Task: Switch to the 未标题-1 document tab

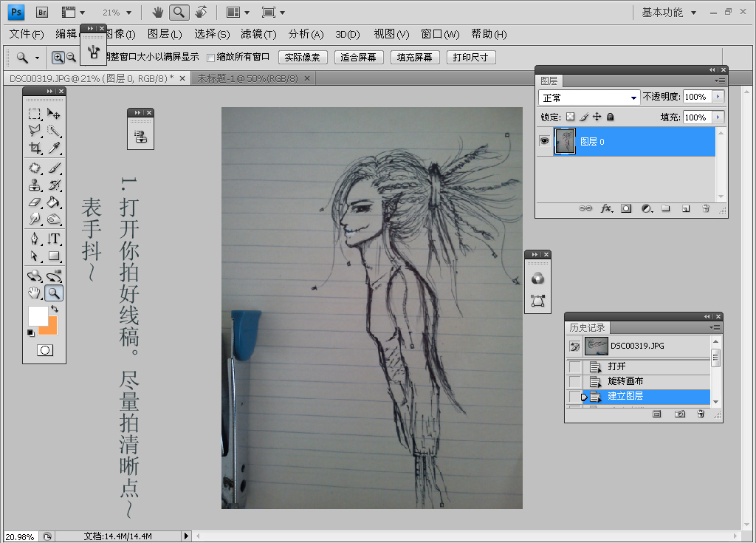Action: point(247,78)
